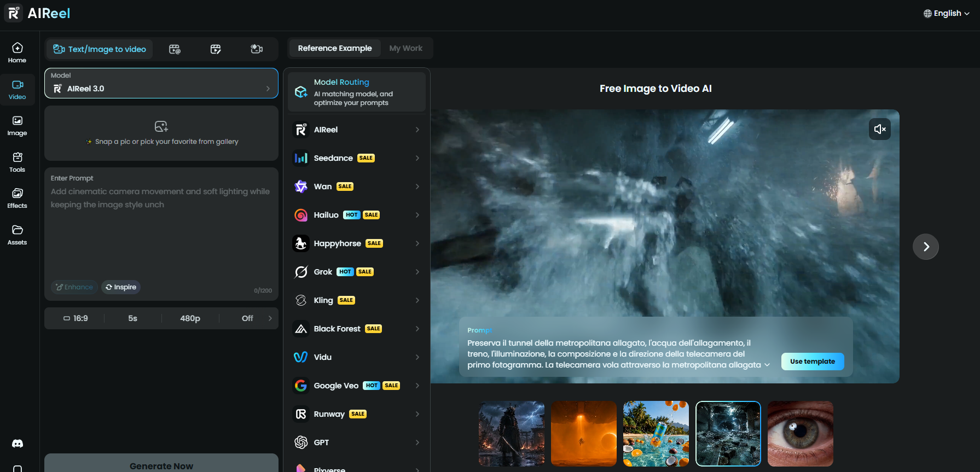
Task: Open the Assets sidebar section
Action: 17,235
